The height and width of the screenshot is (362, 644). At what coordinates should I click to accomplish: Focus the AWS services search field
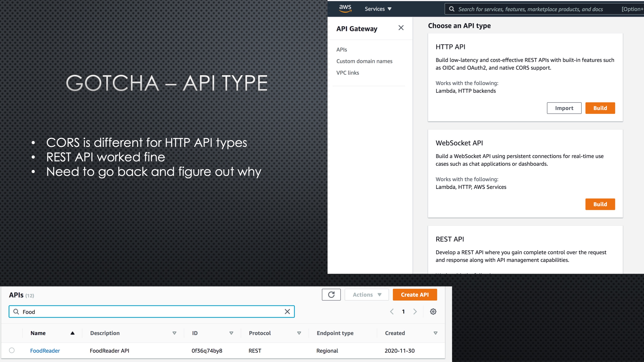[544, 9]
